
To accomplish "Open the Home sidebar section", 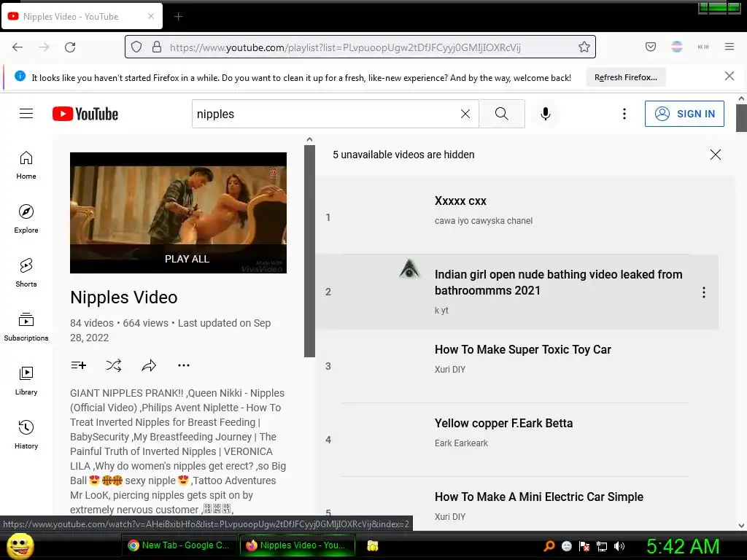I will 26,165.
